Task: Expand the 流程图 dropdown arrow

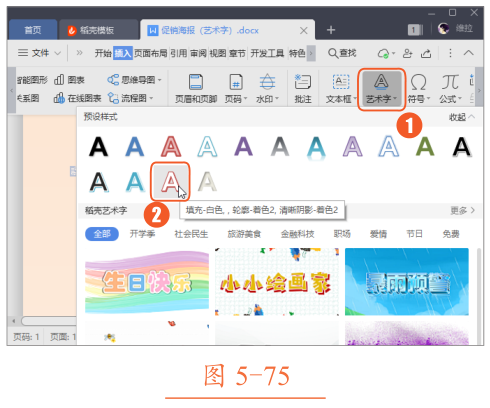Action: point(151,98)
